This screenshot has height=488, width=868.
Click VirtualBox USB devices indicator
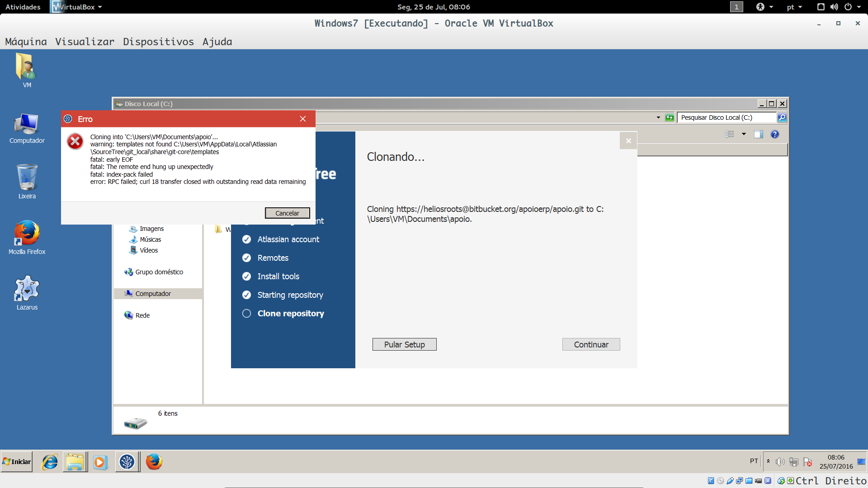[x=730, y=481]
